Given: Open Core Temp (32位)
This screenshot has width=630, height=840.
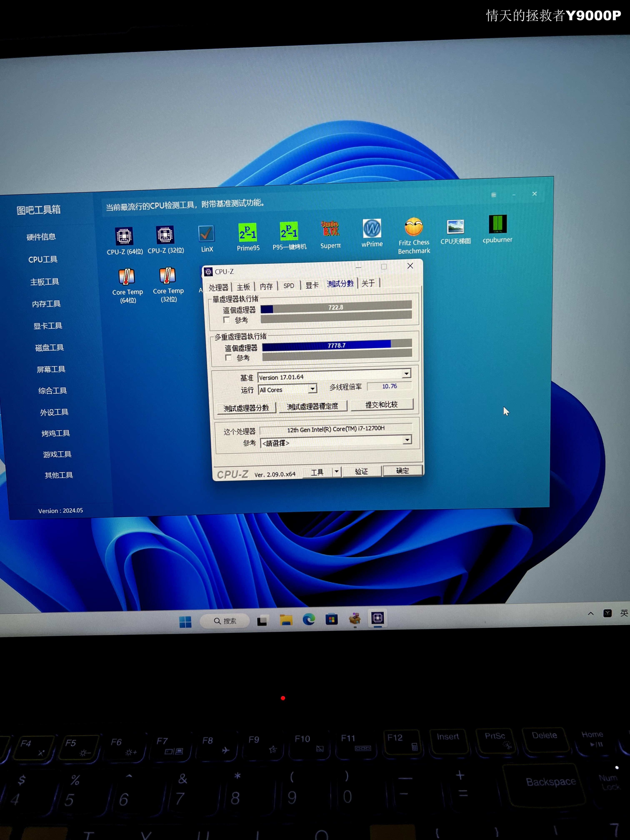Looking at the screenshot, I should click(x=168, y=284).
